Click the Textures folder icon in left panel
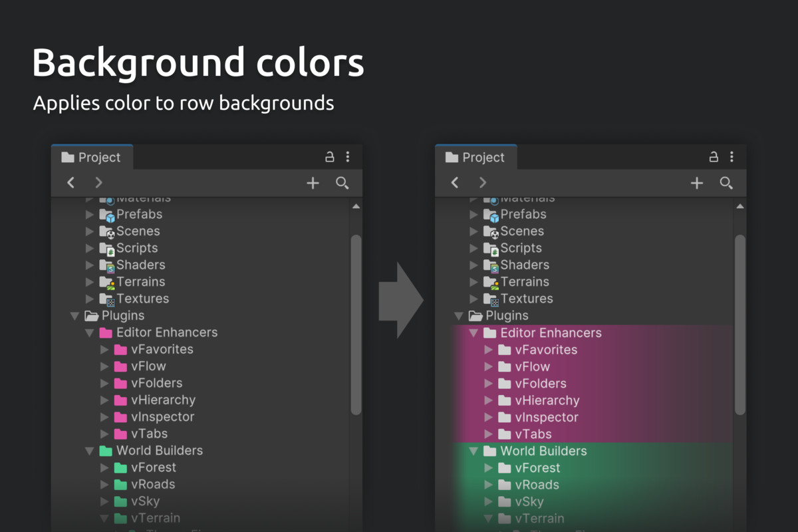Image resolution: width=798 pixels, height=532 pixels. click(106, 299)
